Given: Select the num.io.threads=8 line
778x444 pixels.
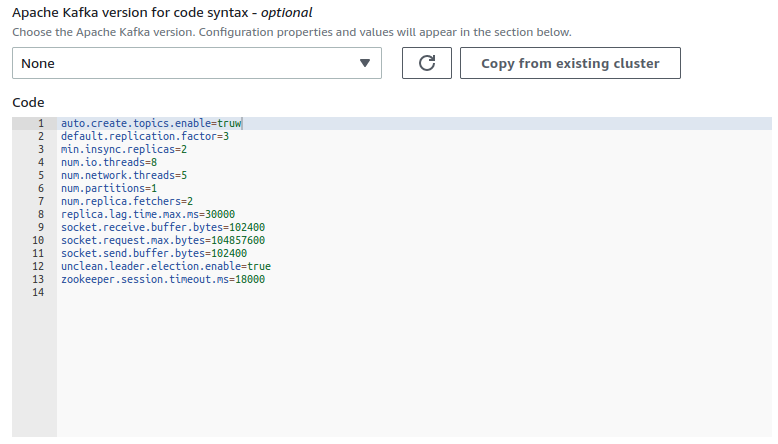Looking at the screenshot, I should tap(108, 162).
